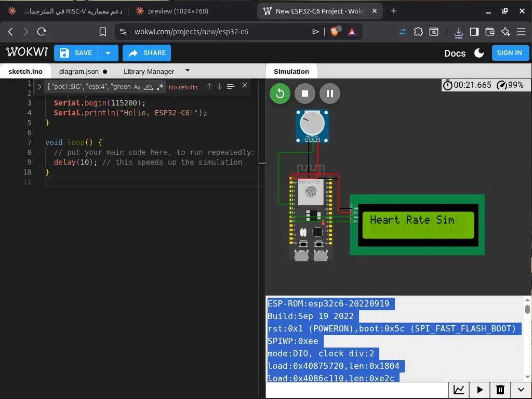The height and width of the screenshot is (399, 532).
Task: Open the Docs link
Action: [455, 54]
